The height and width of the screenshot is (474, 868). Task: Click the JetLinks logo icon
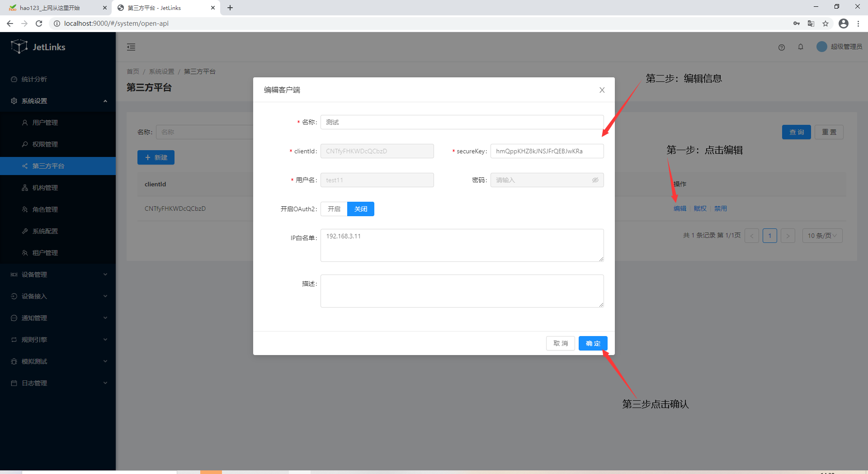click(19, 47)
